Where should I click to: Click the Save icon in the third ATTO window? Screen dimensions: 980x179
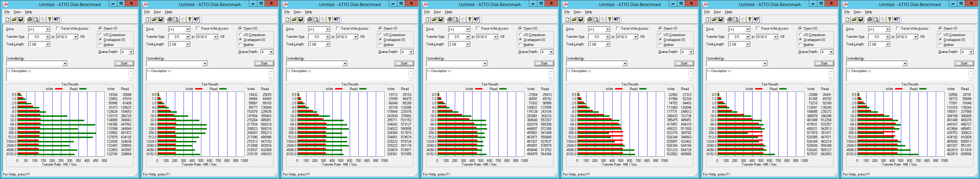tap(301, 19)
